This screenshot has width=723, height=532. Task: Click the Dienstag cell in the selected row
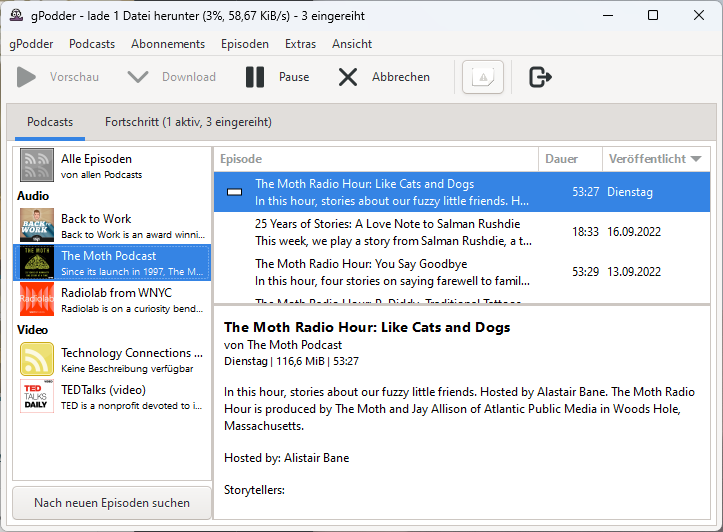pos(629,192)
